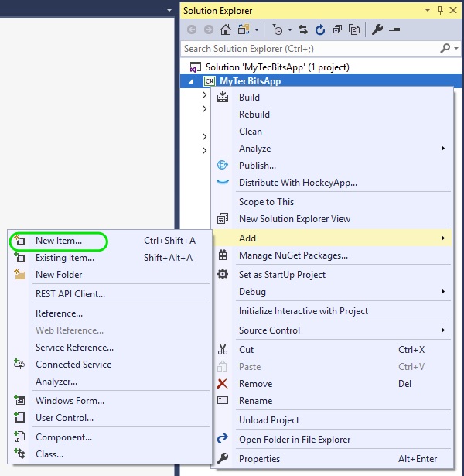Open the Analyze submenu

[x=332, y=149]
